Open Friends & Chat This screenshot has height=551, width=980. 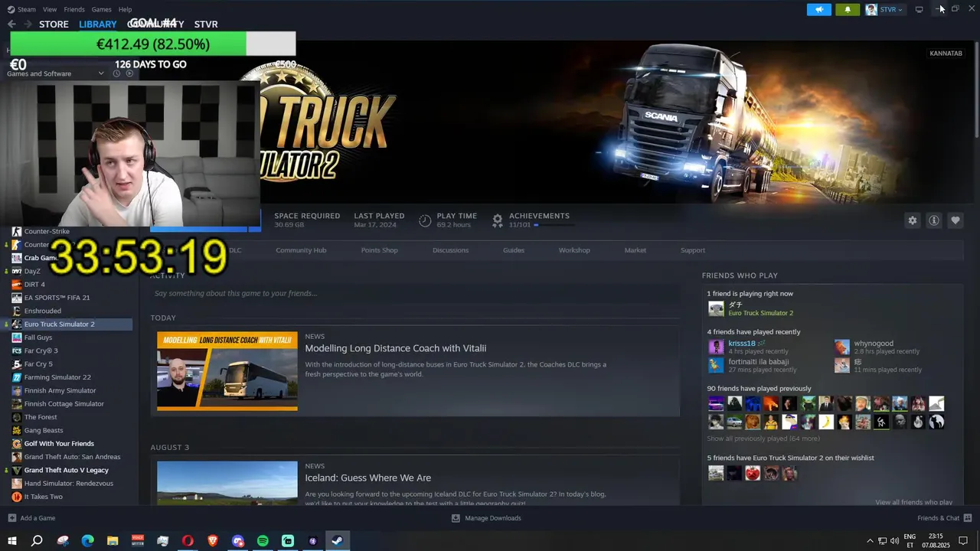pyautogui.click(x=944, y=518)
